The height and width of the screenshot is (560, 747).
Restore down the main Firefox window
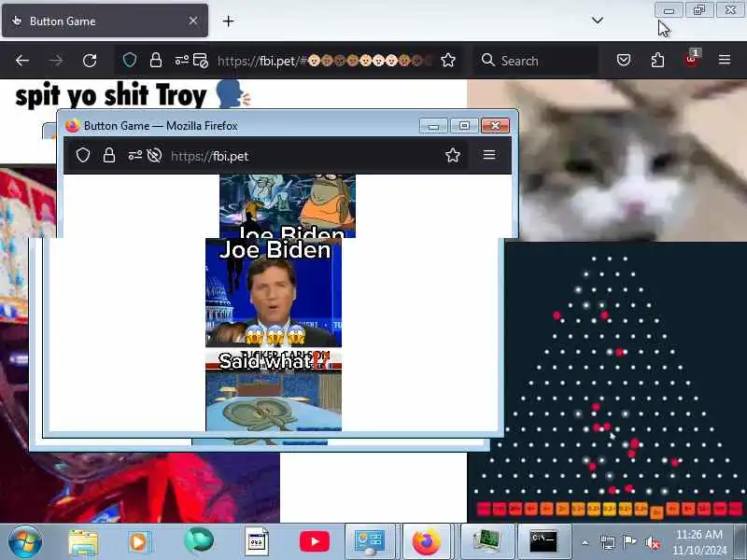pyautogui.click(x=699, y=10)
